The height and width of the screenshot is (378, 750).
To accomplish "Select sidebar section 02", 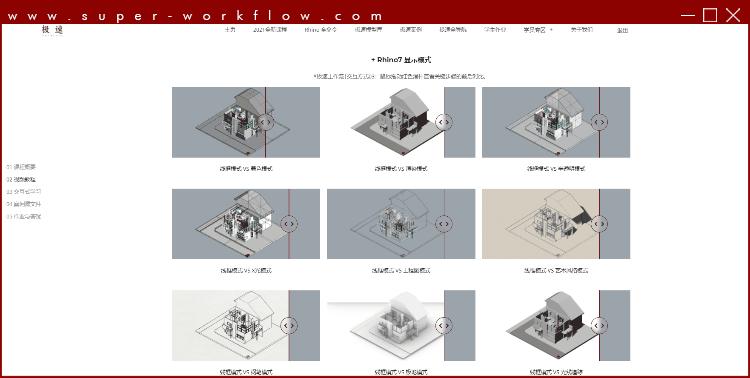I will point(21,179).
